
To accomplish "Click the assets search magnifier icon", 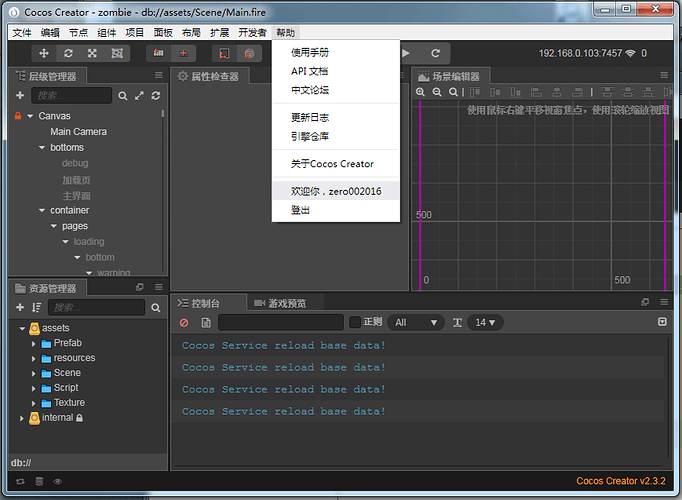I will point(156,308).
